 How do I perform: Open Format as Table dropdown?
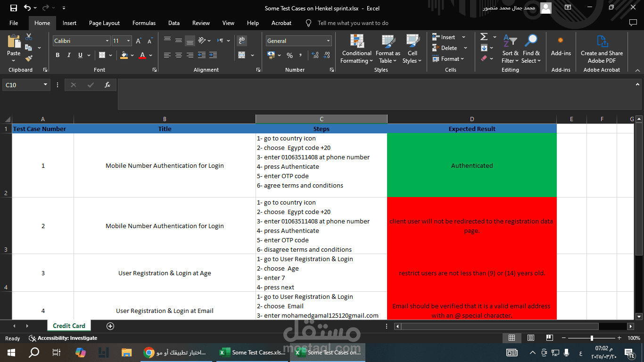click(x=388, y=49)
